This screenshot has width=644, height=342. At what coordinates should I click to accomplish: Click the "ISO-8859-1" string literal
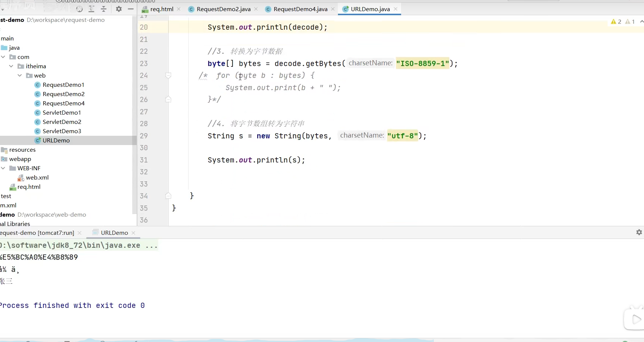[x=423, y=63]
